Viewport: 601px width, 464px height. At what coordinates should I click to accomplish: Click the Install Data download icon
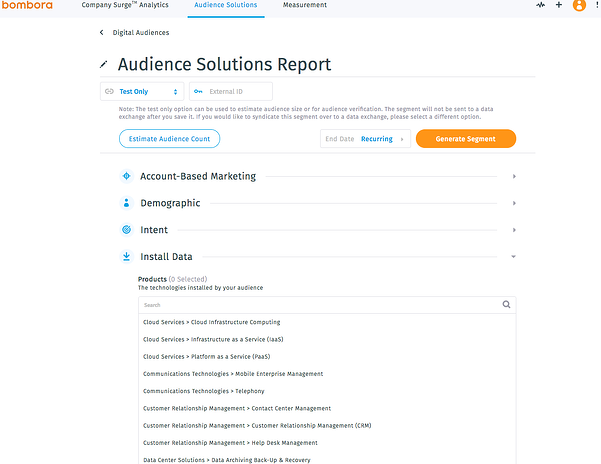click(126, 256)
